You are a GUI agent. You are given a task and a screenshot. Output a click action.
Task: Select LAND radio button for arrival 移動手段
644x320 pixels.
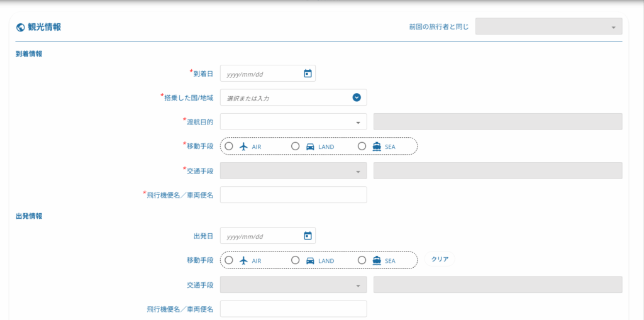pyautogui.click(x=295, y=146)
